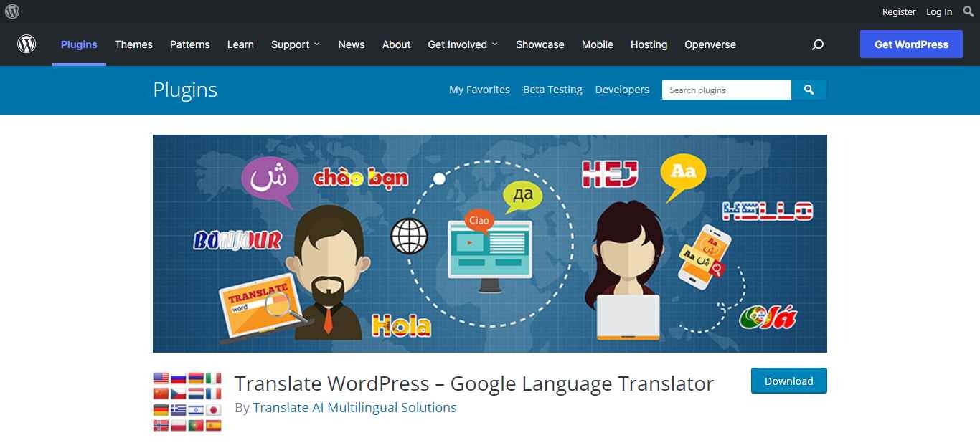Navigate to Hosting

649,44
